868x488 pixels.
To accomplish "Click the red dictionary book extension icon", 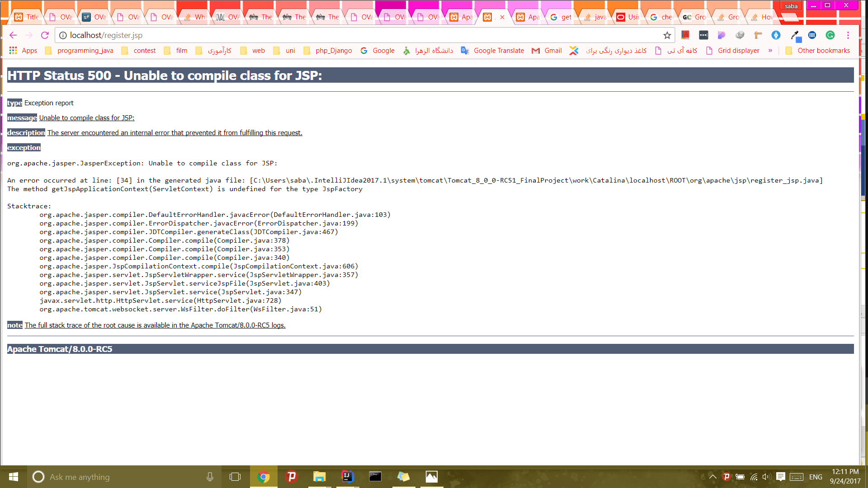I will [685, 35].
